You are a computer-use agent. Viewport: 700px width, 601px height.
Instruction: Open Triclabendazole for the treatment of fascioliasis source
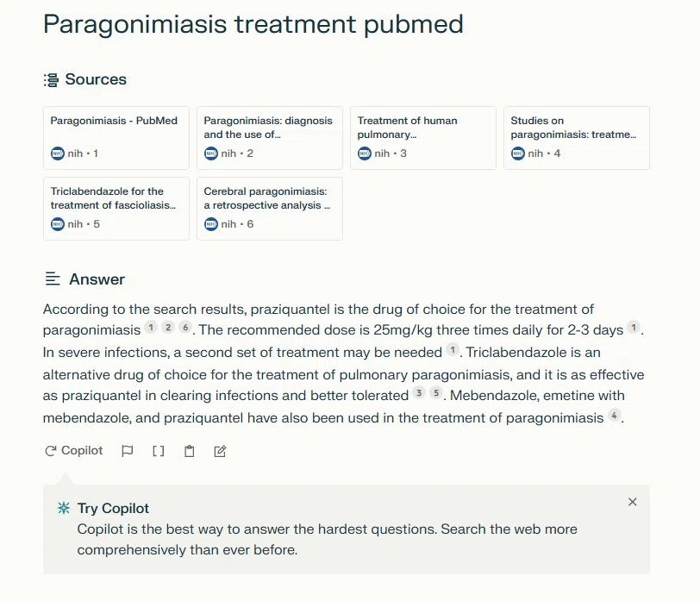point(116,209)
